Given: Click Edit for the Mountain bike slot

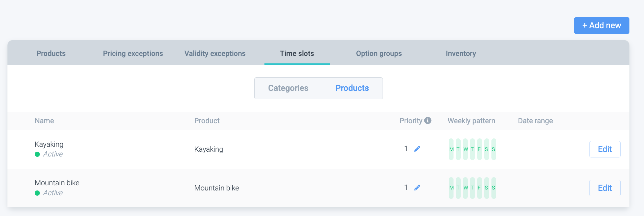Looking at the screenshot, I should click(x=604, y=188).
